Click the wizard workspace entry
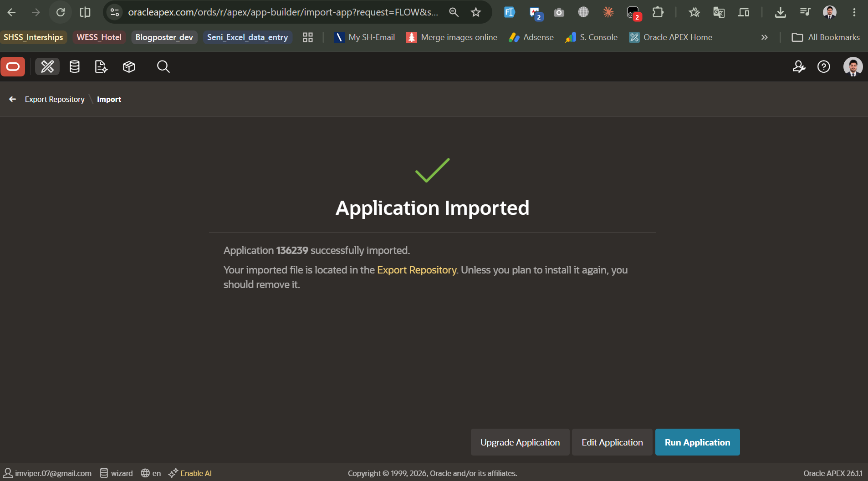The image size is (868, 481). pyautogui.click(x=117, y=473)
